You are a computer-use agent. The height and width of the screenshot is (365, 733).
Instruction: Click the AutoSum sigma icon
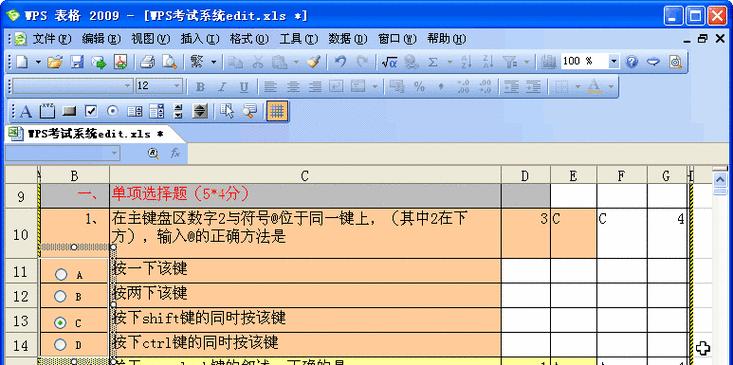(433, 62)
